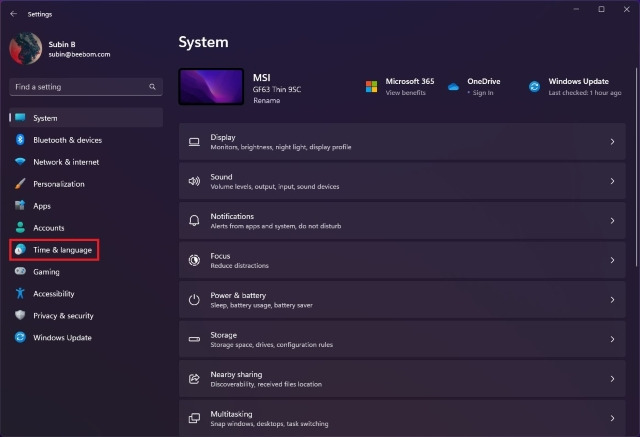
Task: Open Notifications via its chevron arrow
Action: [612, 221]
